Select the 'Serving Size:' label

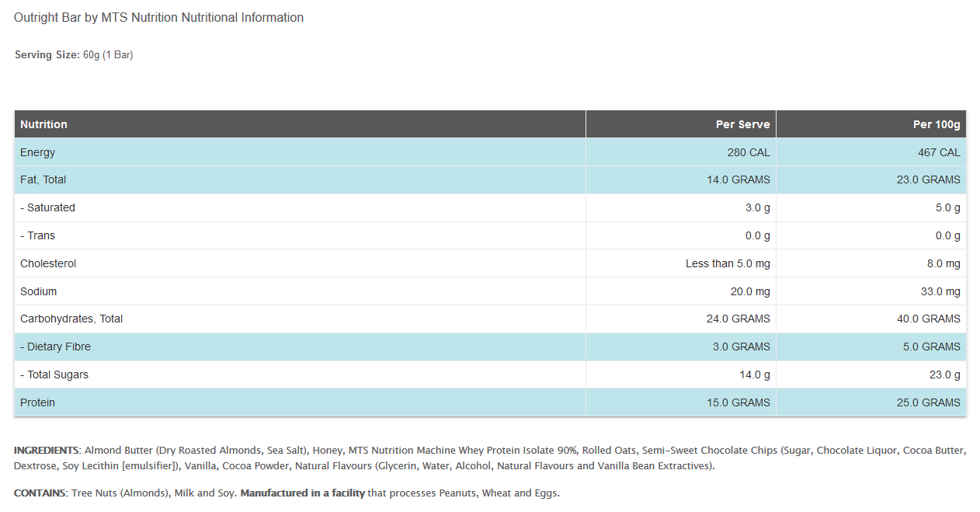(47, 55)
